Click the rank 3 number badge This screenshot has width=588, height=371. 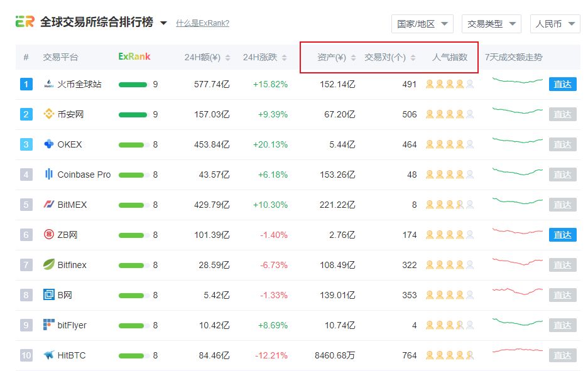(x=26, y=144)
